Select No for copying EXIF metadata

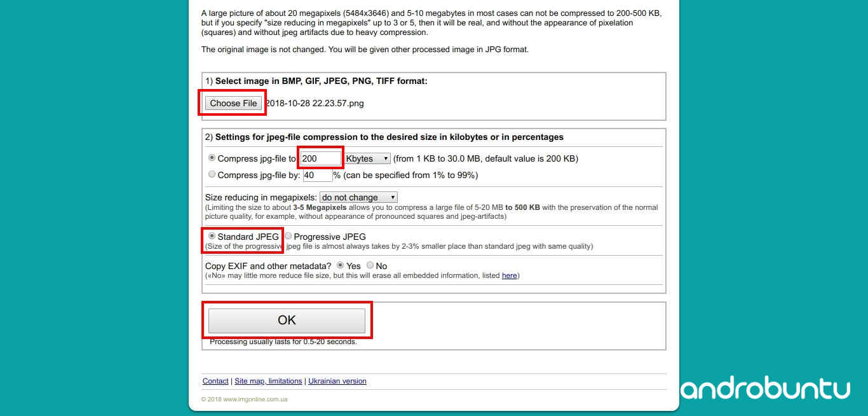pyautogui.click(x=370, y=265)
